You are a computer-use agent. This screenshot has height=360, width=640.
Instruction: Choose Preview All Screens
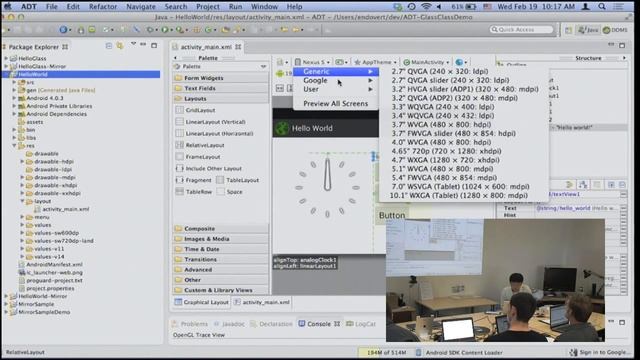336,104
